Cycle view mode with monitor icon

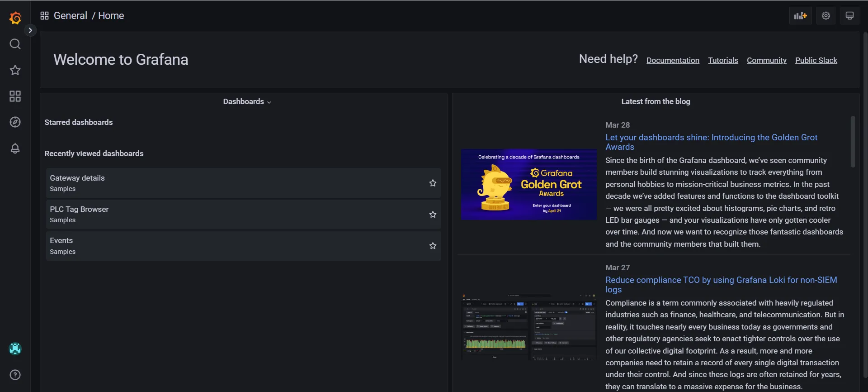(849, 16)
